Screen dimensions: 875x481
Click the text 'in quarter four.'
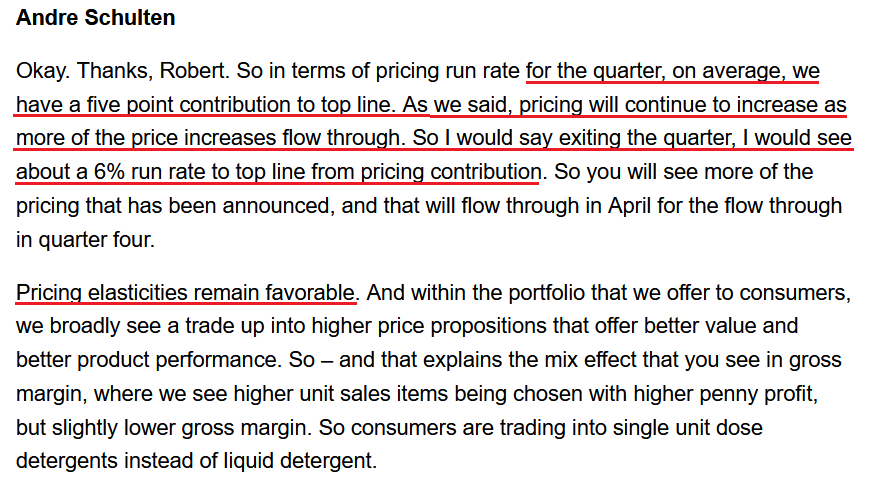coord(85,240)
